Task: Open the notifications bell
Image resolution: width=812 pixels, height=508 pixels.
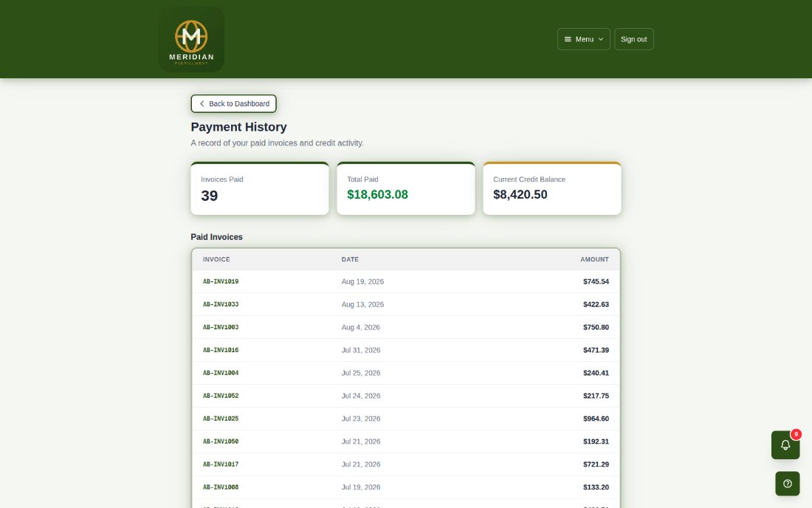Action: (785, 444)
